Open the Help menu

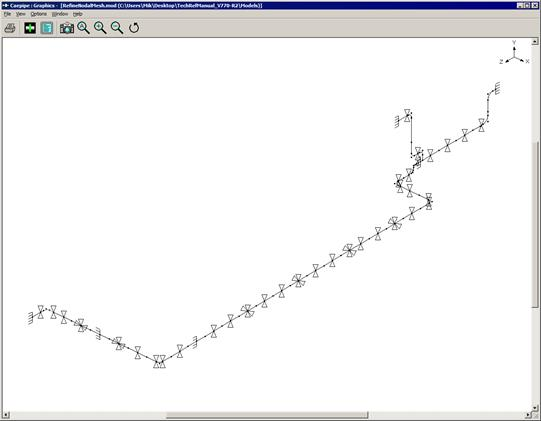click(78, 14)
